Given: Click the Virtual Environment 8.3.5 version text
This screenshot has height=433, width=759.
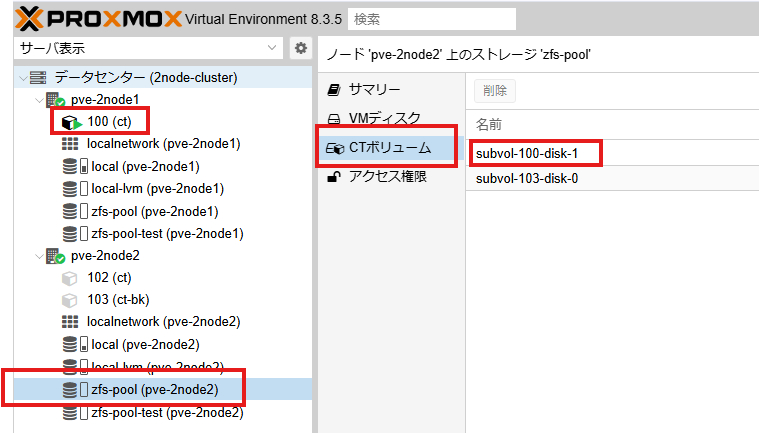Looking at the screenshot, I should point(263,19).
